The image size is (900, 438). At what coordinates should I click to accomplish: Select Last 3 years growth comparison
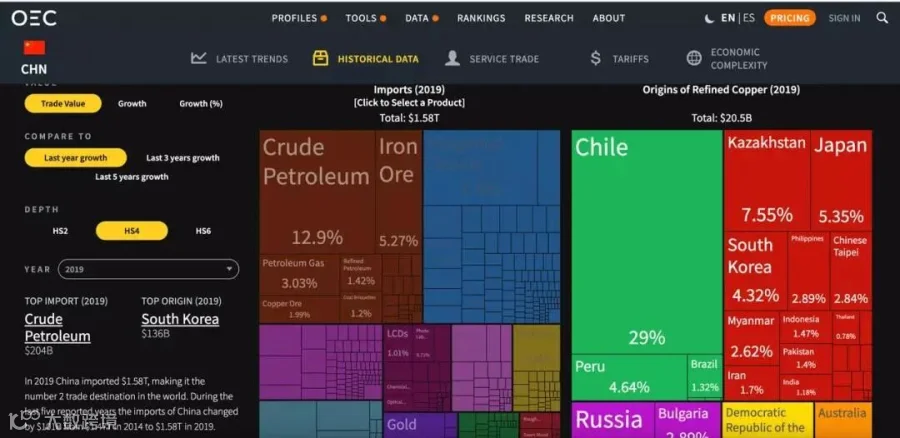183,158
